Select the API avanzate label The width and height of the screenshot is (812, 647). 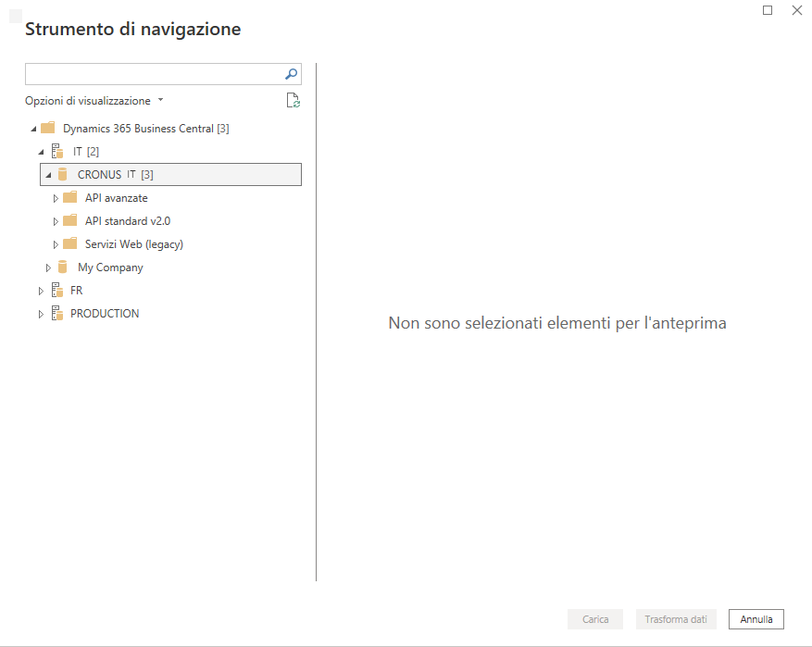(x=117, y=198)
